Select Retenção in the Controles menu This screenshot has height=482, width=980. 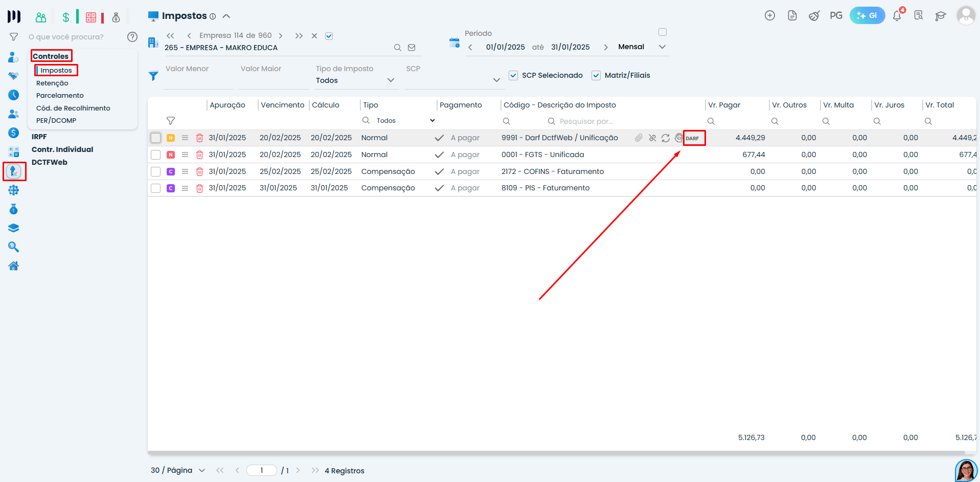[52, 83]
